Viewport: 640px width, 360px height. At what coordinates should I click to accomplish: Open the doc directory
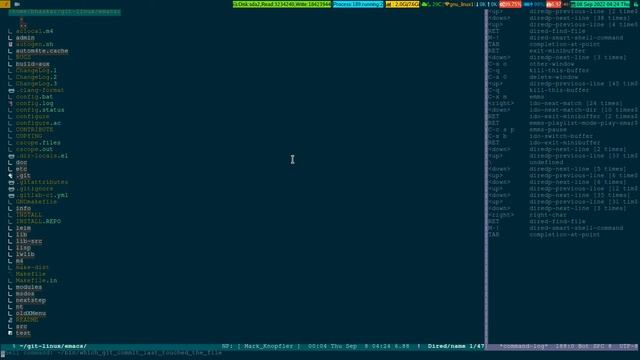point(22,162)
